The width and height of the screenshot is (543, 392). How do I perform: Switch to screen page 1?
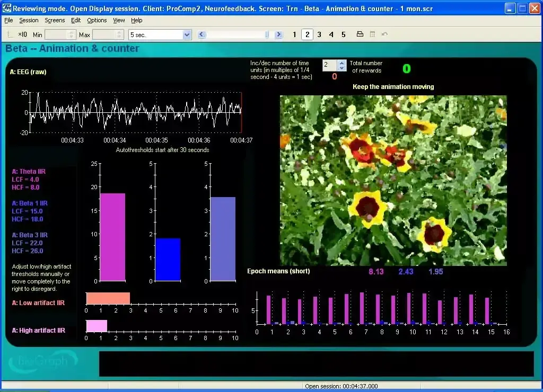click(295, 34)
